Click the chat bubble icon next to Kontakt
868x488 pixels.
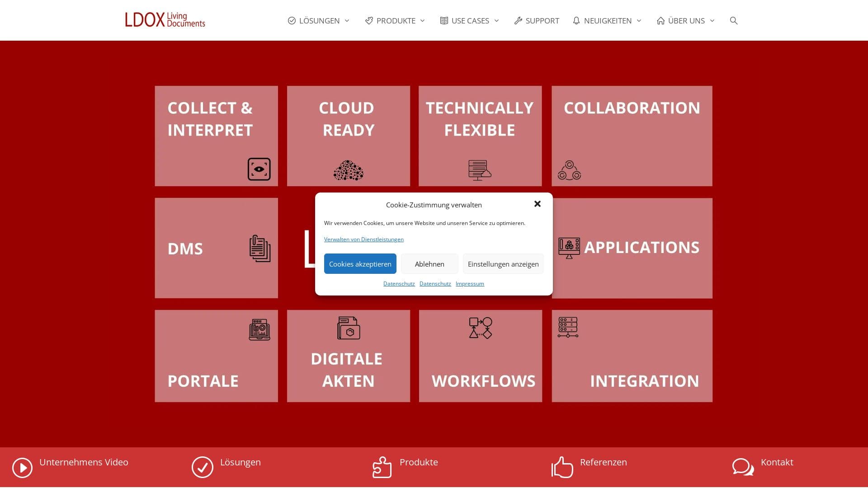[742, 467]
